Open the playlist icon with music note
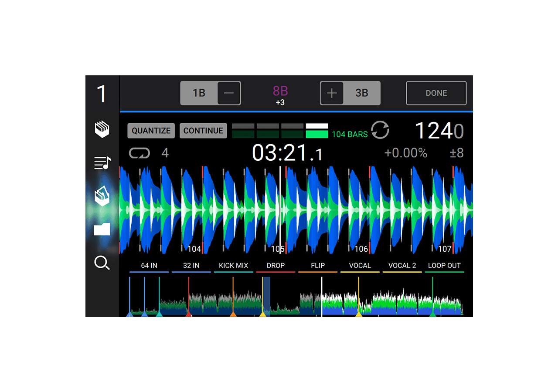Viewport: 558px width, 392px height. (102, 163)
